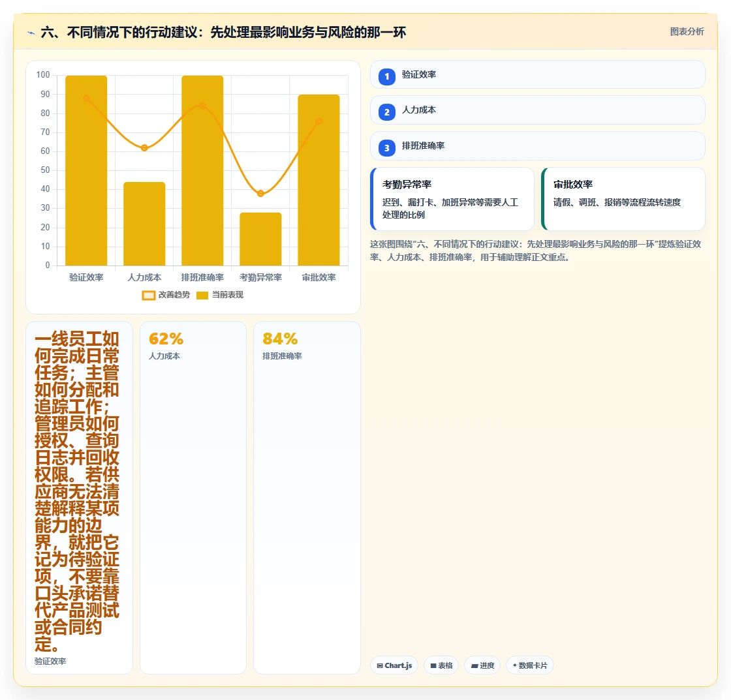This screenshot has width=731, height=700.
Task: Click the y-axis value 100
Action: (x=43, y=74)
